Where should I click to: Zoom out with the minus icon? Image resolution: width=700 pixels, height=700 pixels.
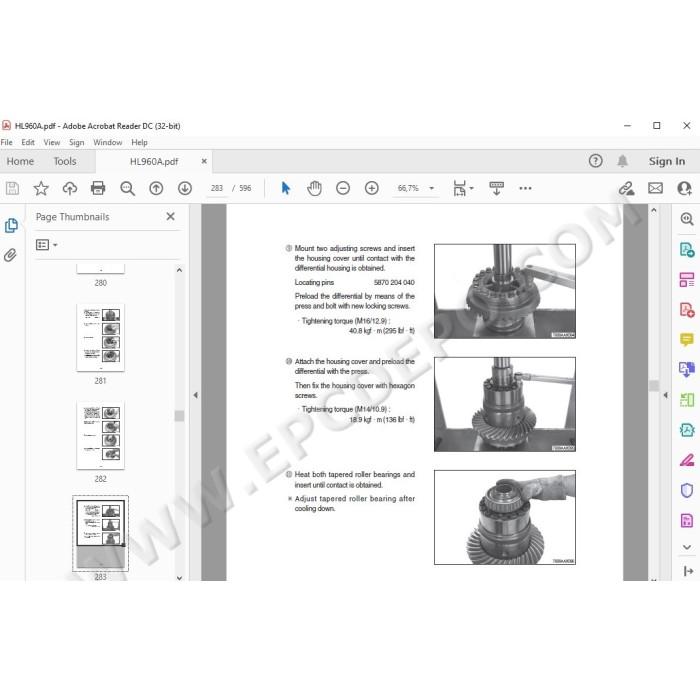click(x=343, y=188)
